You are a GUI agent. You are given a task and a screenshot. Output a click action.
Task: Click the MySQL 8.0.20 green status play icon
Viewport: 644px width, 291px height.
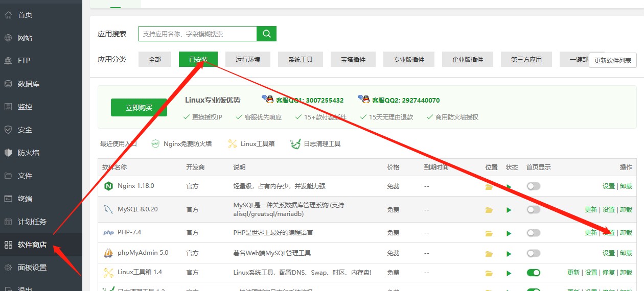[x=509, y=210]
